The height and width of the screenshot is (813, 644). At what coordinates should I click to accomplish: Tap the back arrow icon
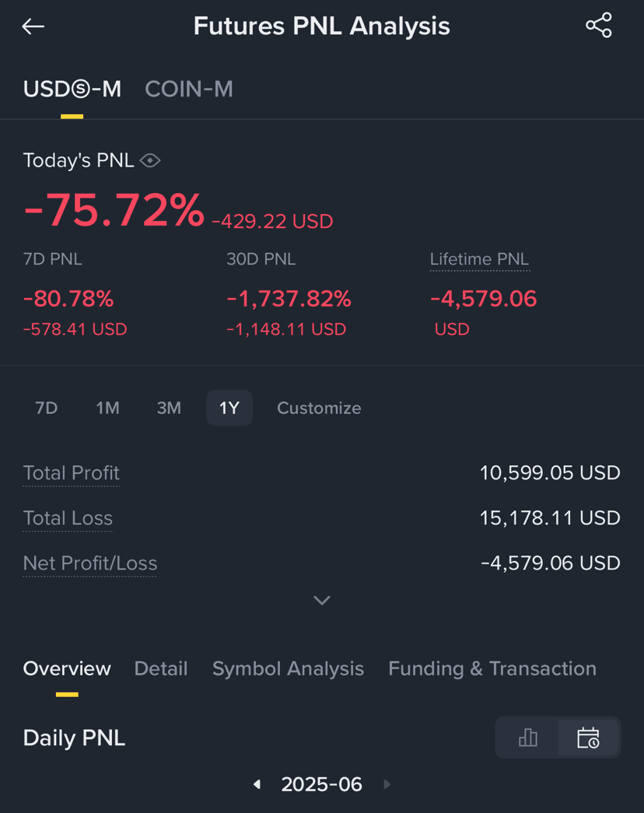click(33, 26)
